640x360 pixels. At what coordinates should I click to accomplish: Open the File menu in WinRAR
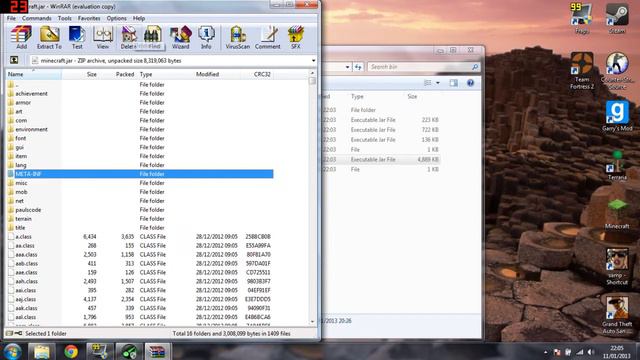[11, 18]
